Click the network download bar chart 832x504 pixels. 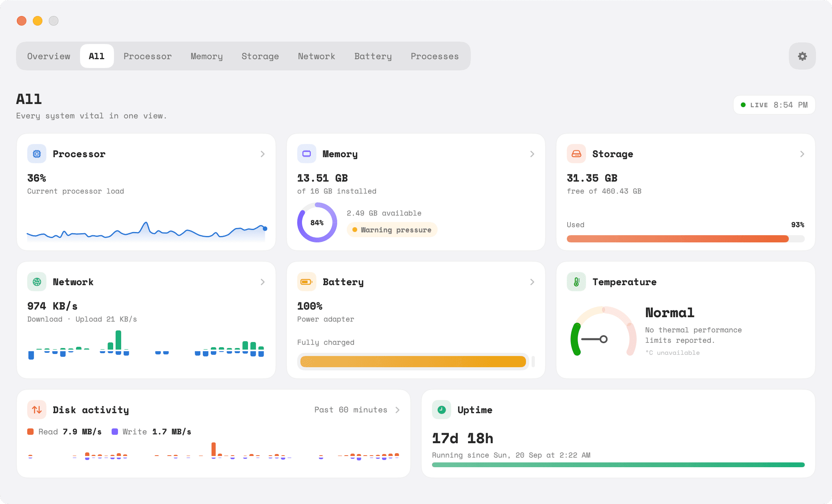tap(146, 344)
